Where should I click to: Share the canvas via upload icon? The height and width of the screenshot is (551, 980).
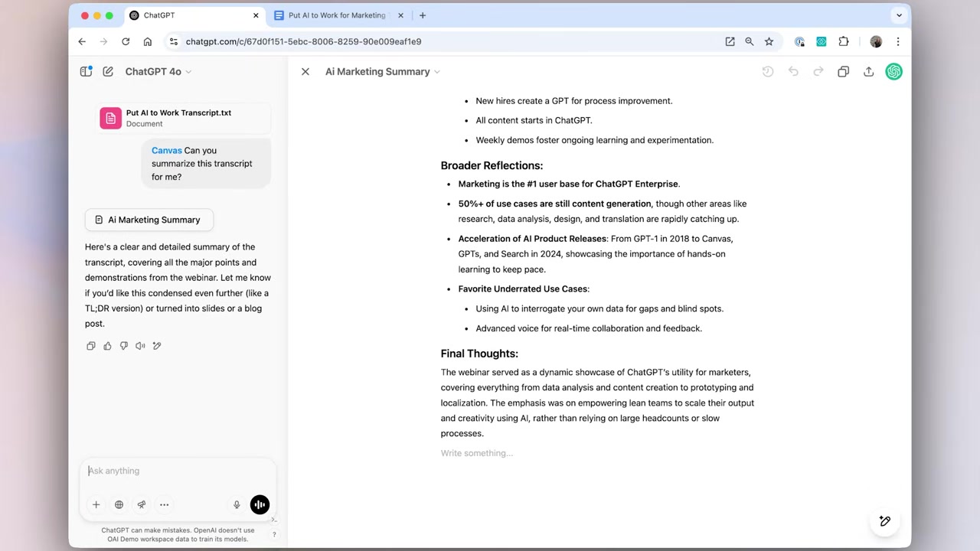[x=868, y=71]
